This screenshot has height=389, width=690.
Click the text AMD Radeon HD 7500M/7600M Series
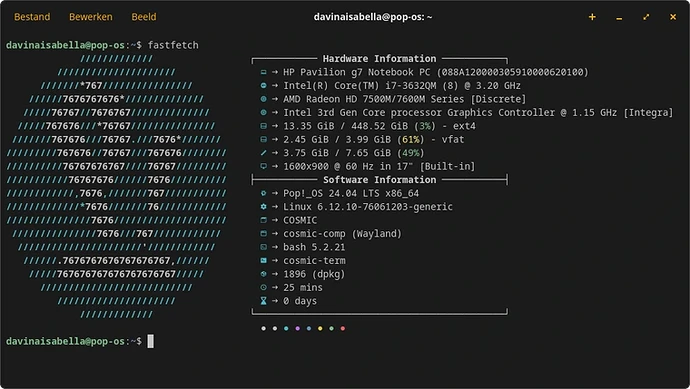tap(374, 99)
